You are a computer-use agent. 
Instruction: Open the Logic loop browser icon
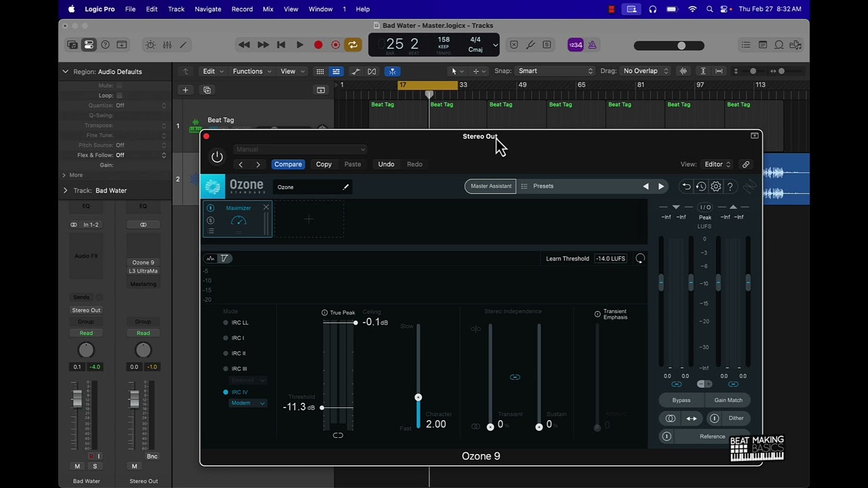[779, 45]
